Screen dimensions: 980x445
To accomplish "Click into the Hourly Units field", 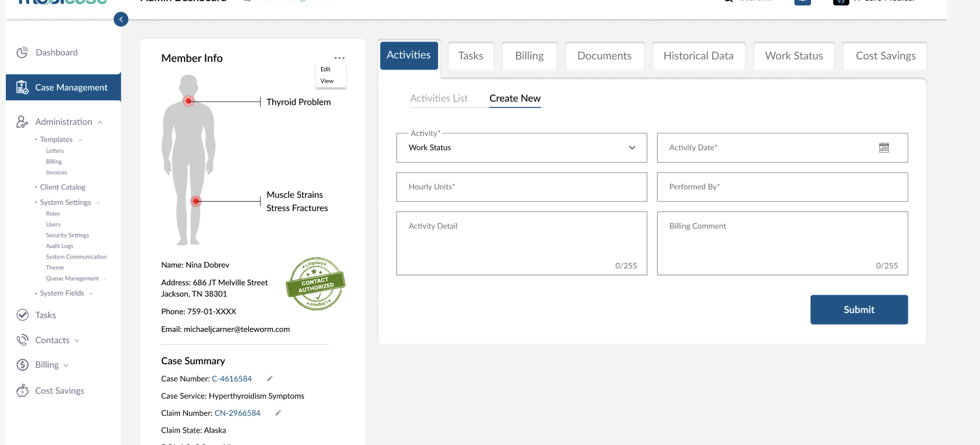I will [x=521, y=187].
